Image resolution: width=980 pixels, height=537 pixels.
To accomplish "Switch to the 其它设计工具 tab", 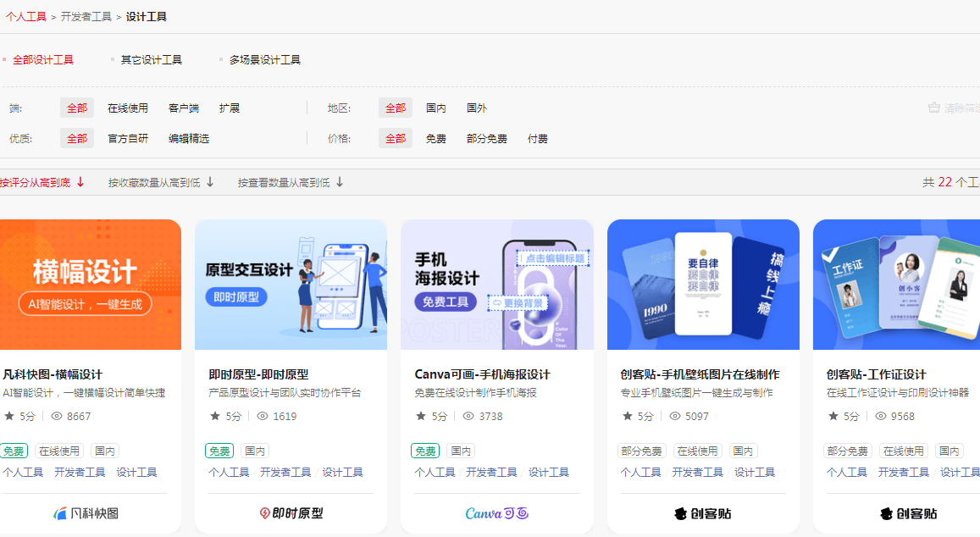I will coord(152,59).
